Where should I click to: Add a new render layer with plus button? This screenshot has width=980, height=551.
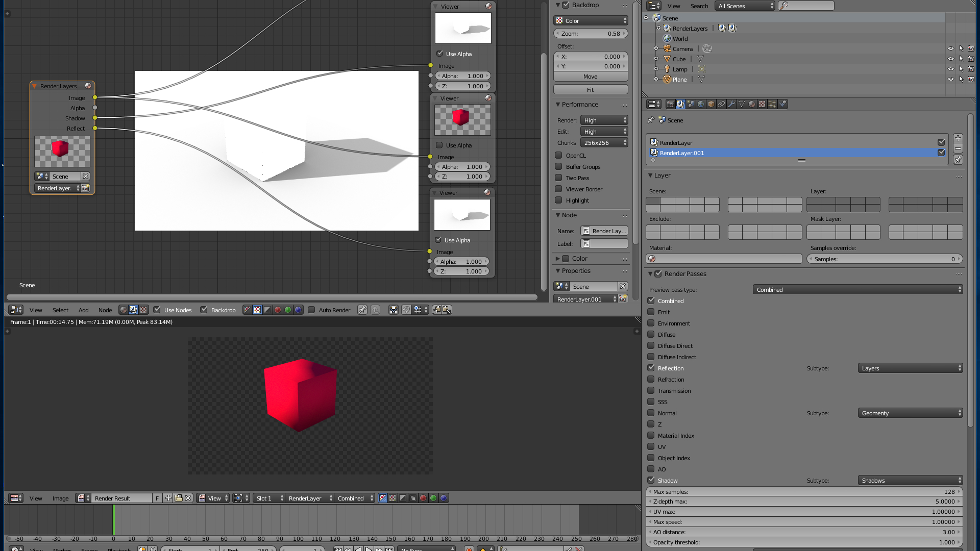[x=958, y=138]
